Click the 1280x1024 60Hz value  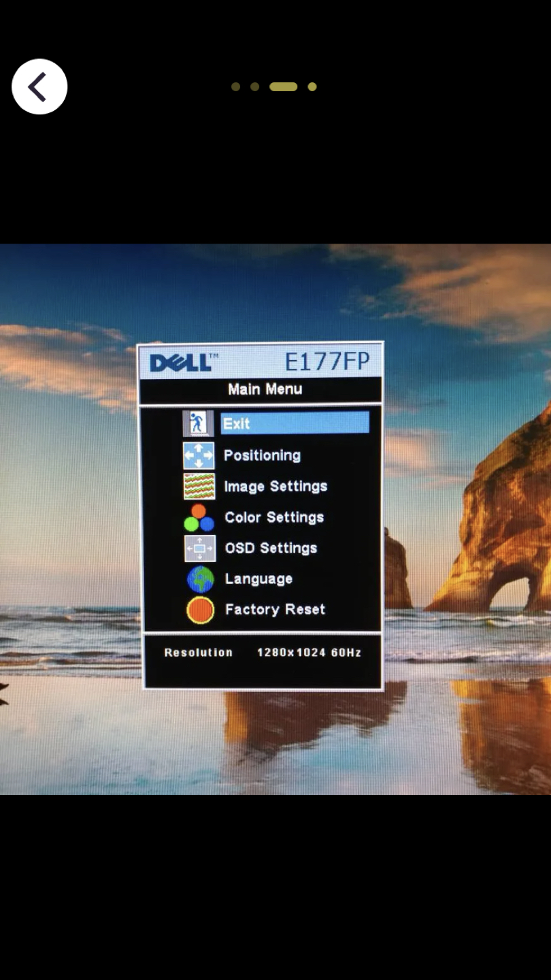(x=309, y=652)
